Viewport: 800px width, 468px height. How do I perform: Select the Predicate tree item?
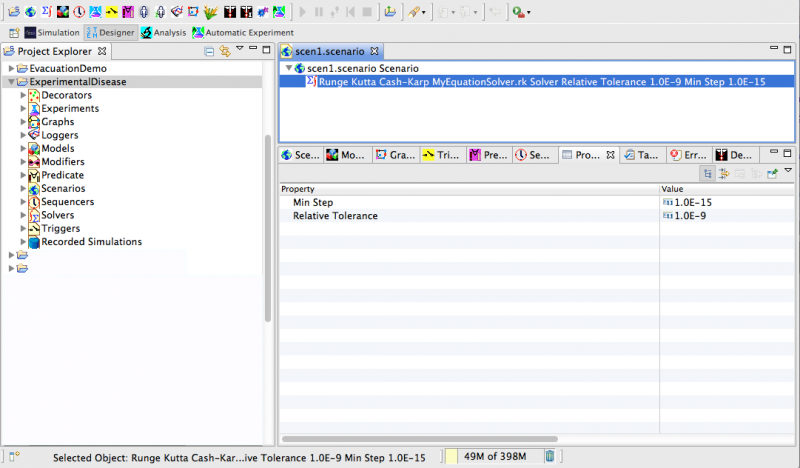point(62,175)
